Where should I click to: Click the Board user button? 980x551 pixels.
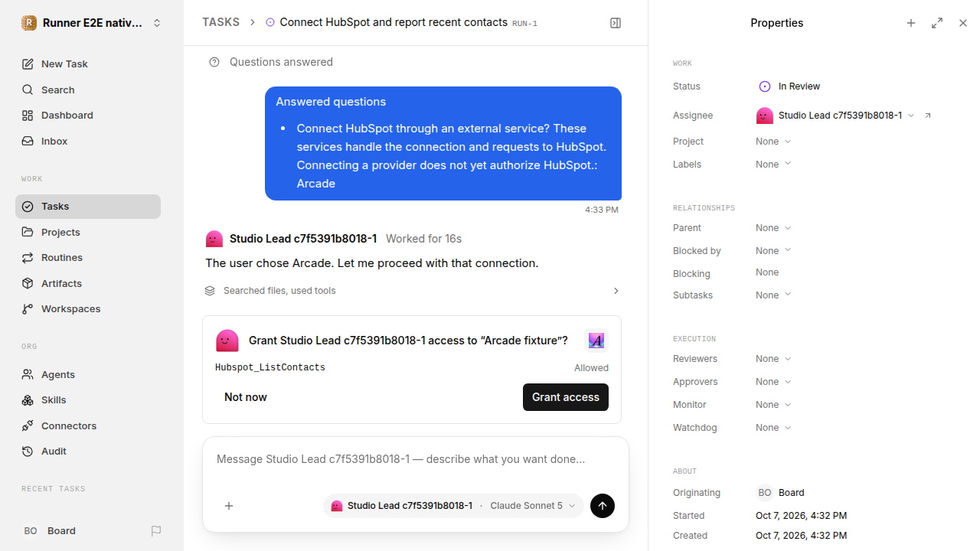coord(50,531)
